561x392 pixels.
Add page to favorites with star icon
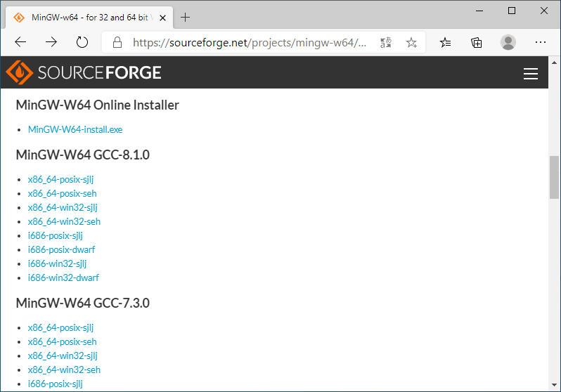click(411, 43)
